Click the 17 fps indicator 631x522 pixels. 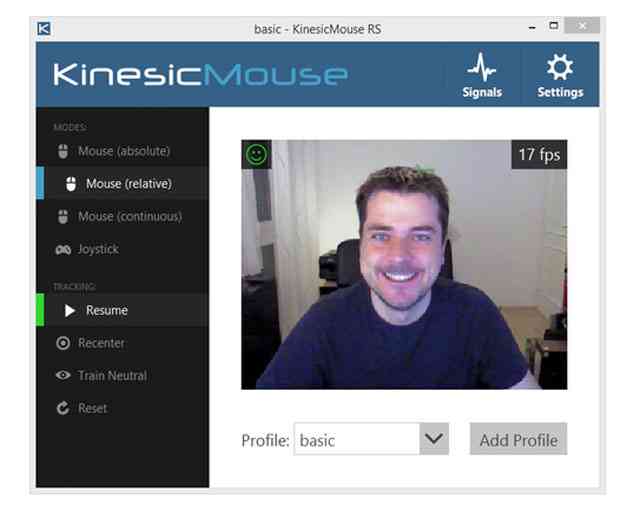point(538,155)
